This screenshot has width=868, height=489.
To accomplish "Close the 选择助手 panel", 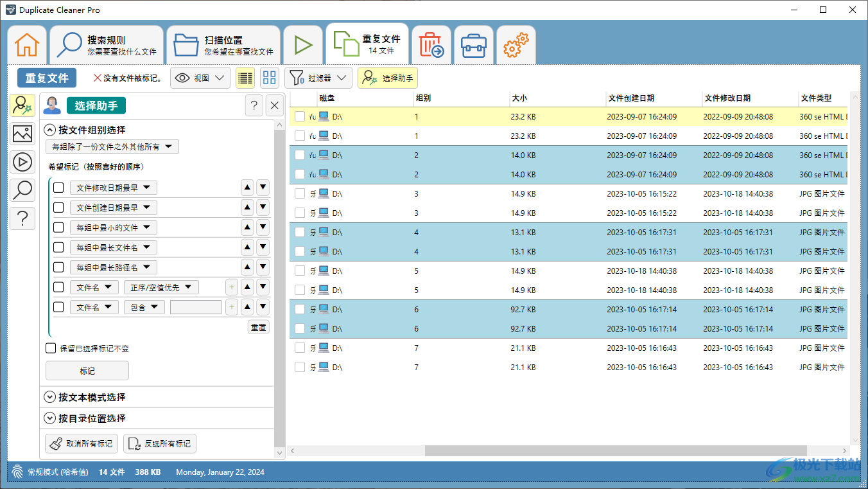I will (275, 106).
